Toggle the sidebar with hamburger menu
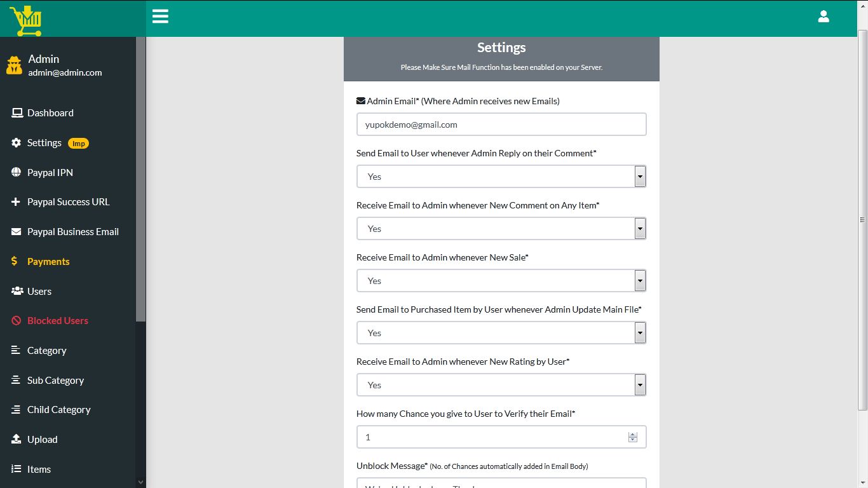Screen dimensions: 868x488 pos(159,16)
